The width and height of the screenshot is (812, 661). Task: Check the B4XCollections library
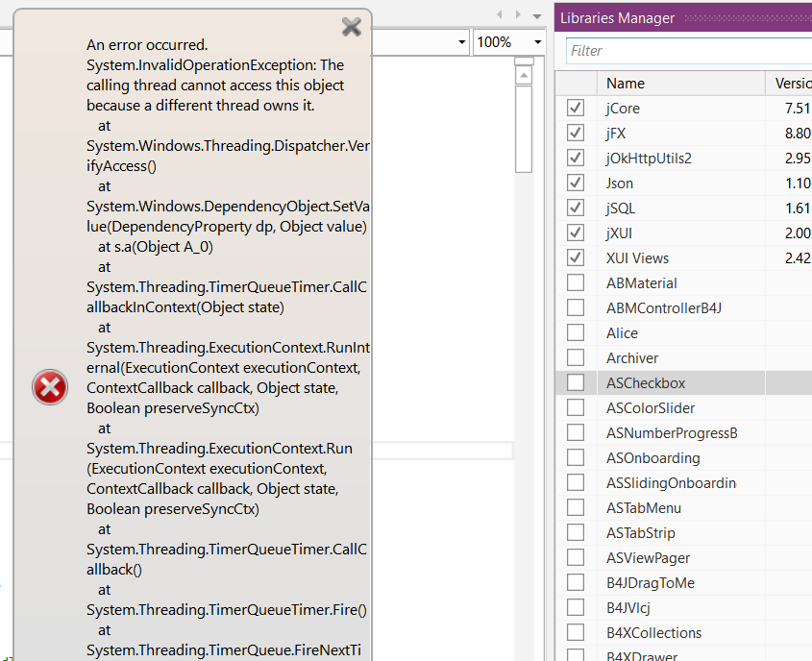pos(576,632)
